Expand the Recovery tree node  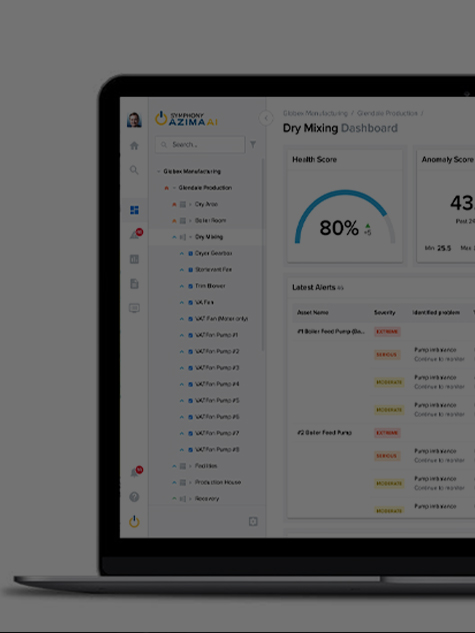tap(190, 499)
